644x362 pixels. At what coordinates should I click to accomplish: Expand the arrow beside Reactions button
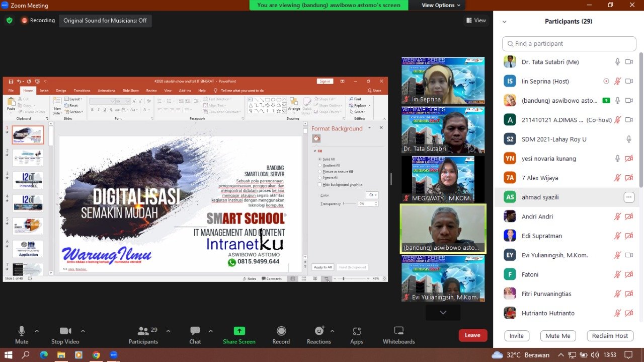point(333,331)
